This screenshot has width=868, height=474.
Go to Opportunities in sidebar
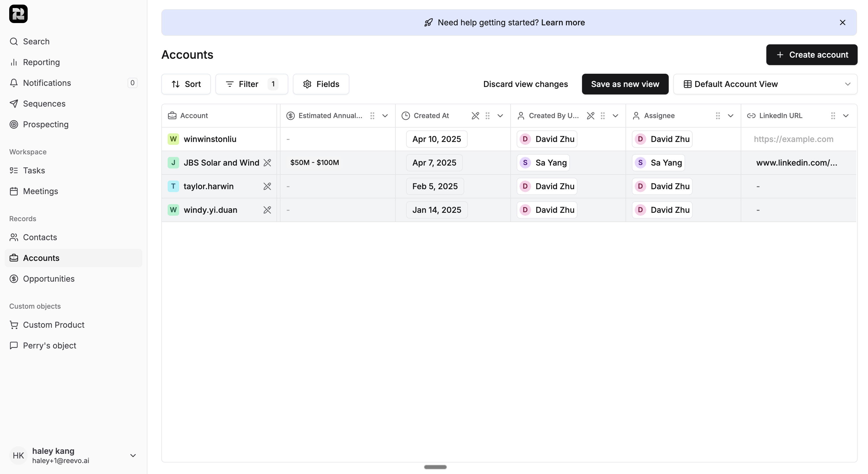click(48, 278)
